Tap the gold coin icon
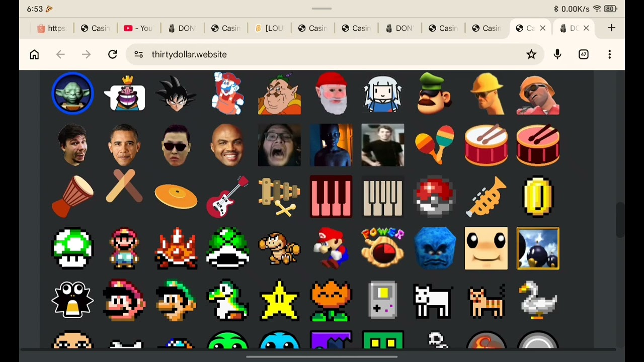This screenshot has height=362, width=644. pos(538,197)
